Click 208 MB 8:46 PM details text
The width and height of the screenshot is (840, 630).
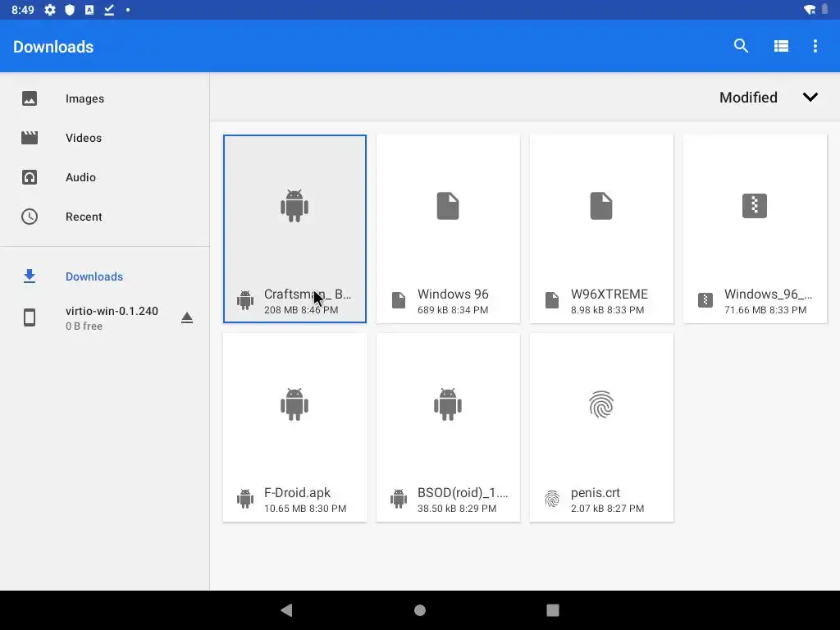pos(301,309)
